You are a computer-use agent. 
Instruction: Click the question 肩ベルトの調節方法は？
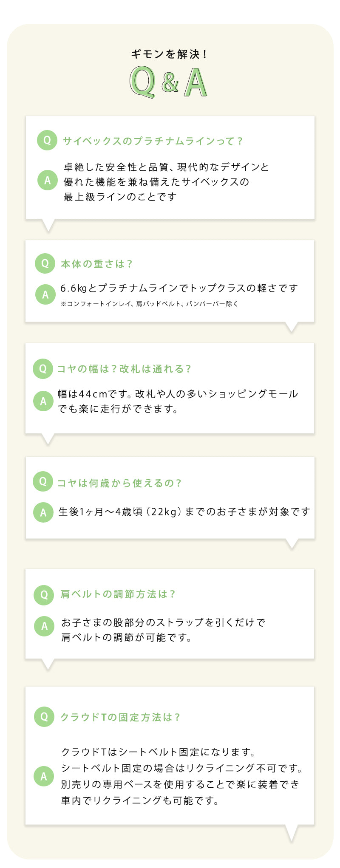pyautogui.click(x=118, y=594)
